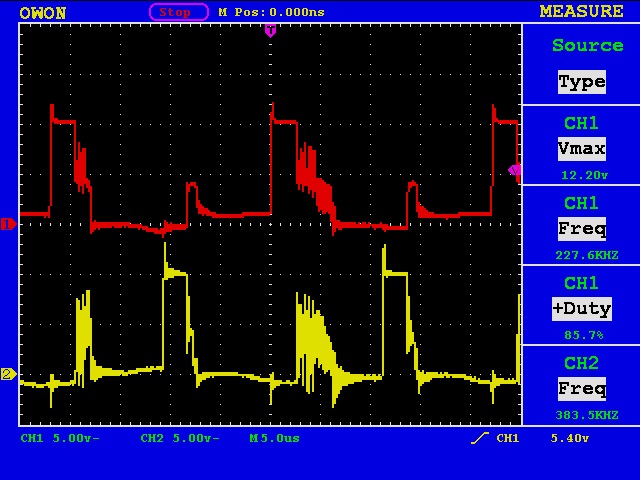Click the 227.6KHZ frequency reading
This screenshot has width=640, height=480.
587,255
